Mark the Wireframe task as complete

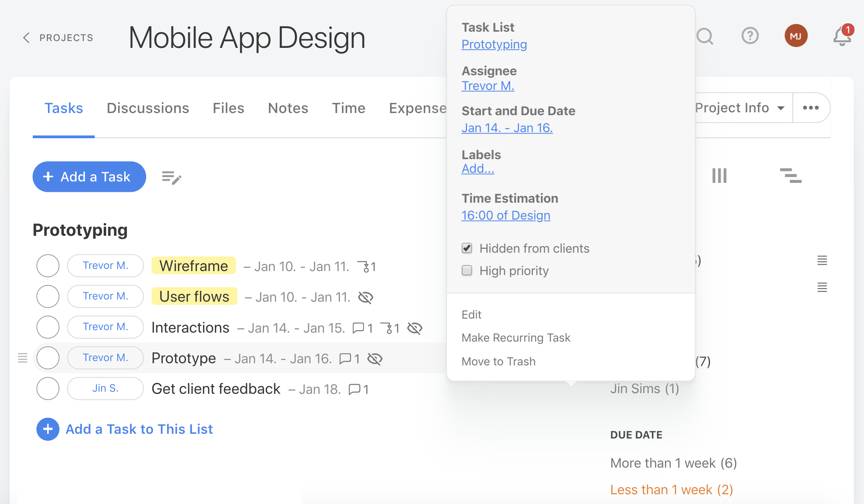[x=48, y=266]
